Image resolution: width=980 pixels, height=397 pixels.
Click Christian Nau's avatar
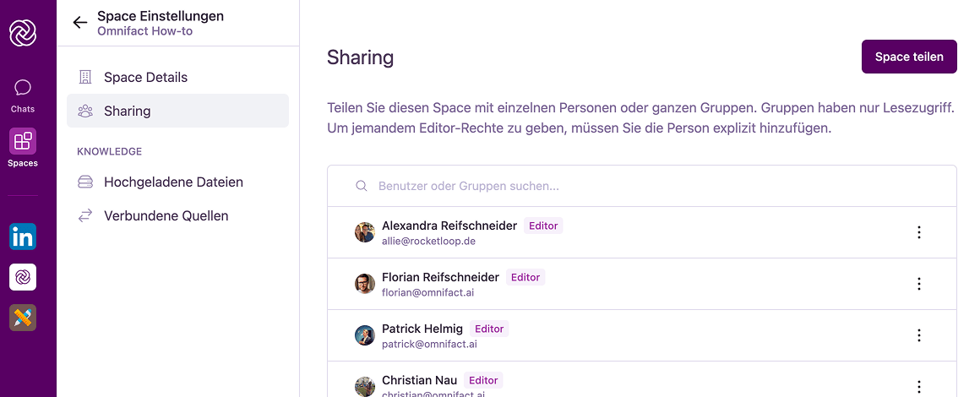[365, 386]
